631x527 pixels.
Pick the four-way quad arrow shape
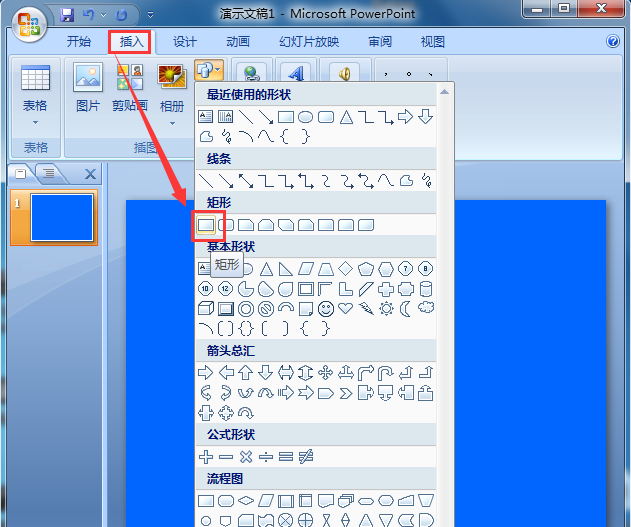click(x=326, y=373)
